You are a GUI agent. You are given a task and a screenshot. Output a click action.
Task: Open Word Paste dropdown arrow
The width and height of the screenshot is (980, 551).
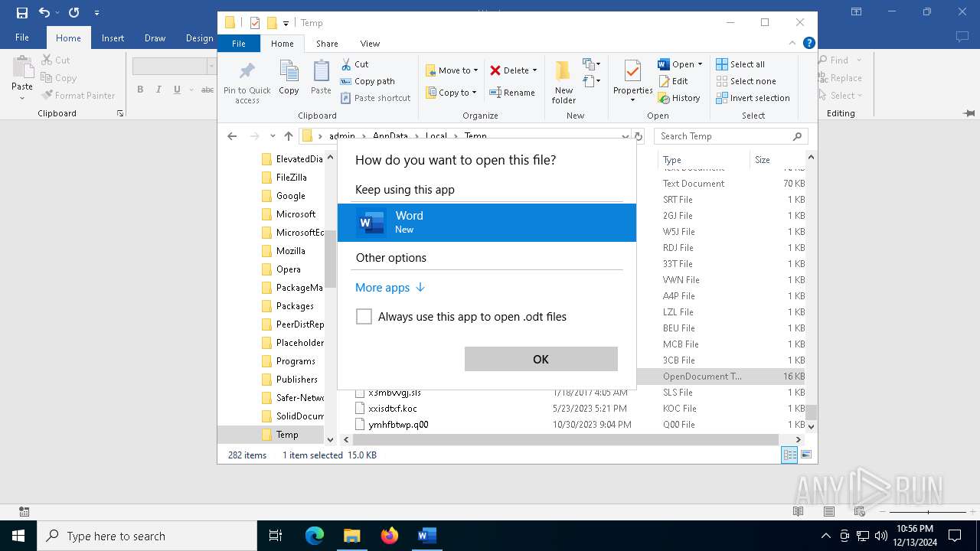click(22, 97)
